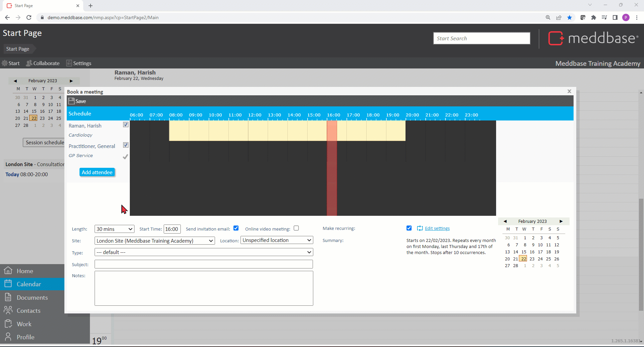
Task: Open the Site dropdown list
Action: coord(155,241)
